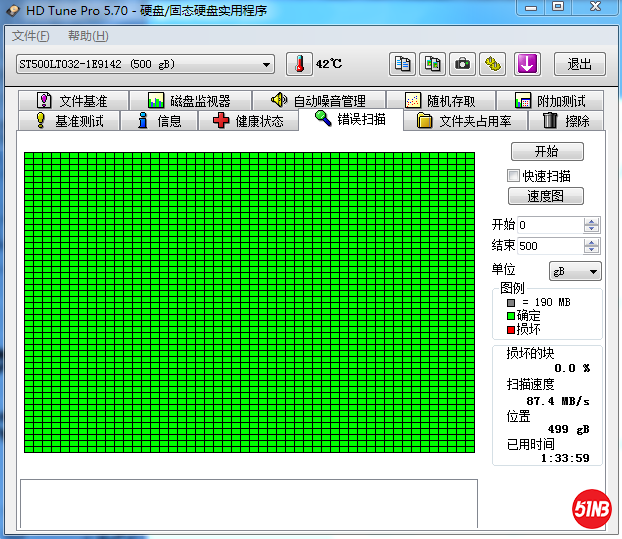Open options via gear toolbar icon
Image resolution: width=622 pixels, height=539 pixels.
(x=493, y=64)
